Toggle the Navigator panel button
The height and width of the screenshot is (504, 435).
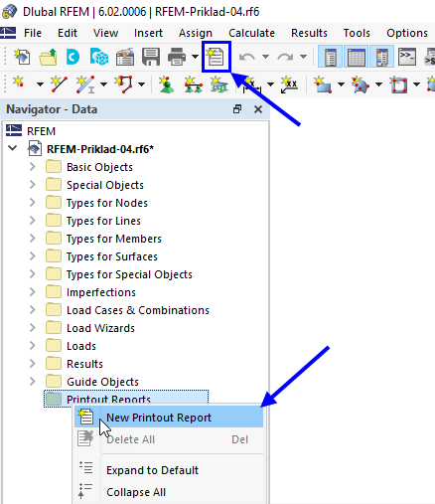coord(331,57)
